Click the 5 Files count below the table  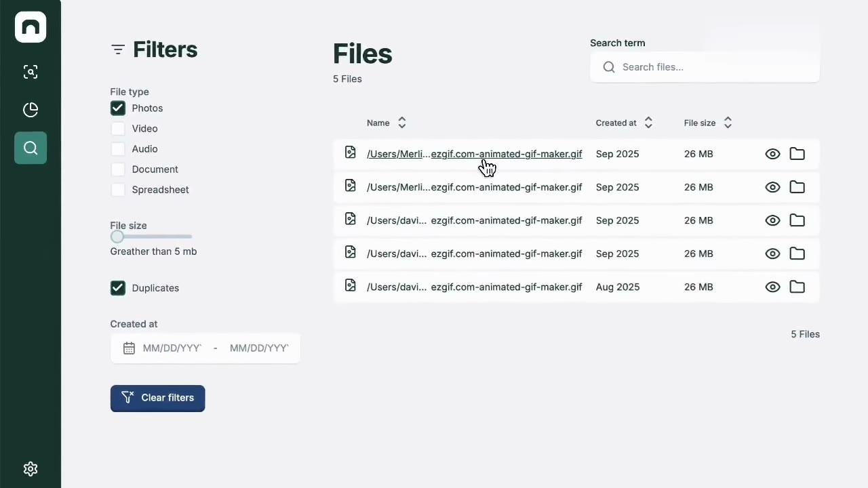[806, 334]
